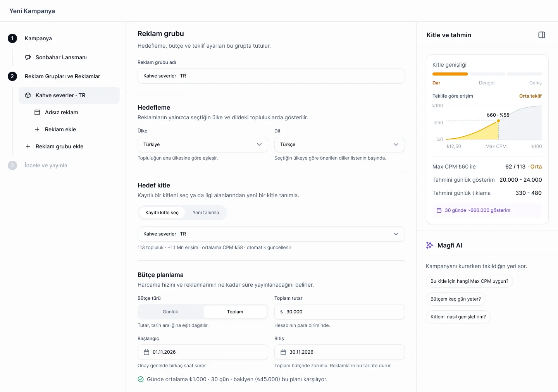Viewport: 558px width, 392px height.
Task: Click the lira symbol in Toplam tutar field
Action: point(282,312)
